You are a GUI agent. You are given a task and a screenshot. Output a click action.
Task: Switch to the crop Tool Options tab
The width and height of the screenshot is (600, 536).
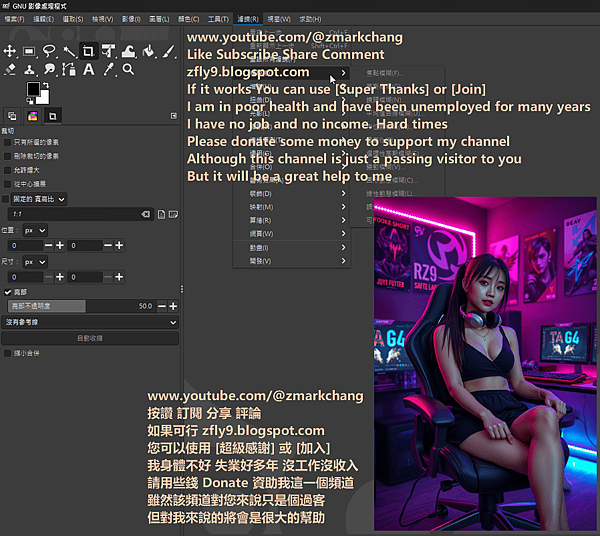coord(52,116)
